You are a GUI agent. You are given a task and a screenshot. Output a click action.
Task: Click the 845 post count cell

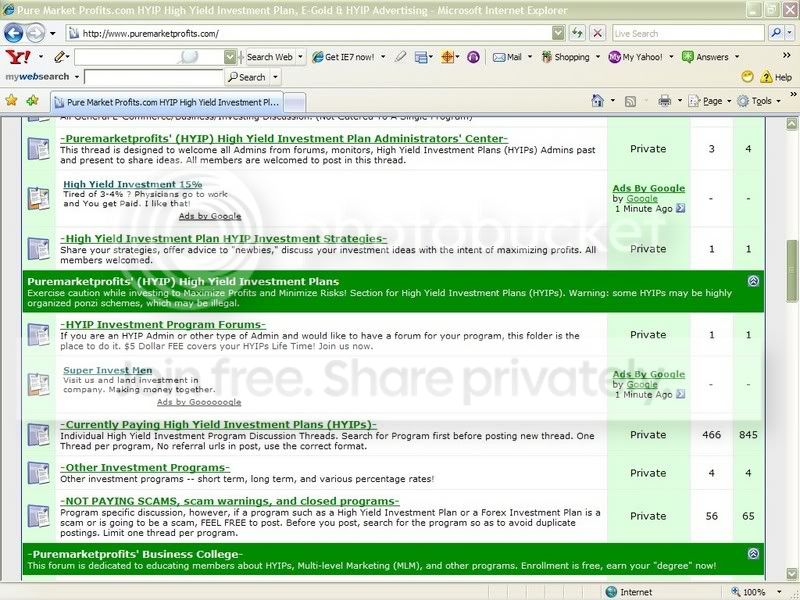pyautogui.click(x=748, y=435)
